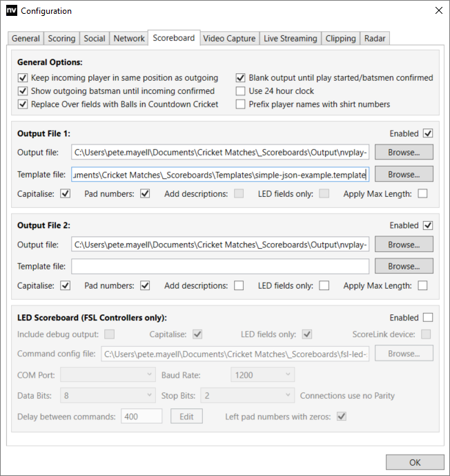Go to the Radar tab
The image size is (450, 476).
375,39
